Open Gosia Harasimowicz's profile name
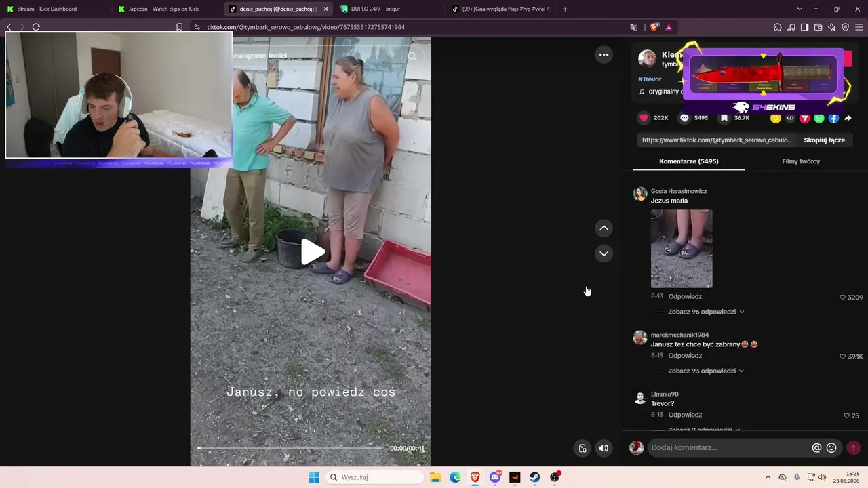The width and height of the screenshot is (868, 488). pyautogui.click(x=679, y=191)
